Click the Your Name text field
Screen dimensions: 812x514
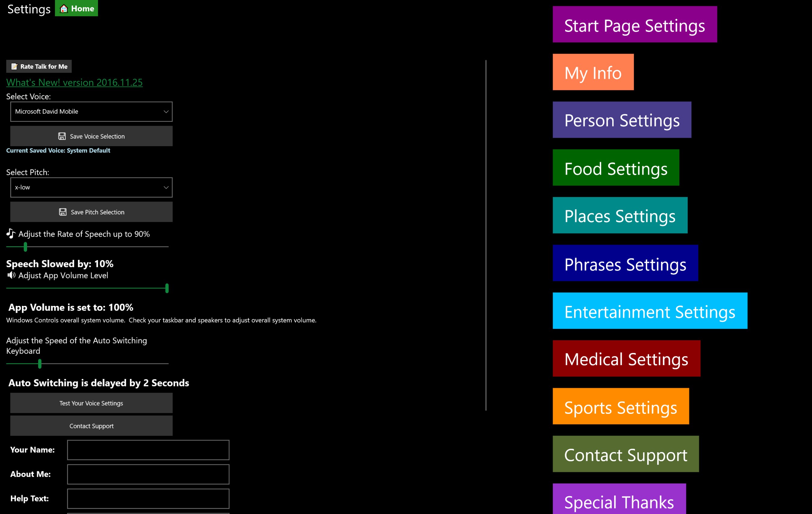[x=148, y=450]
